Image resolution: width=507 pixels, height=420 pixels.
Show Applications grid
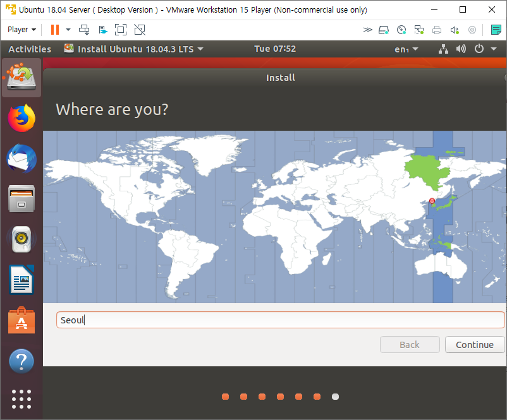[x=21, y=399]
